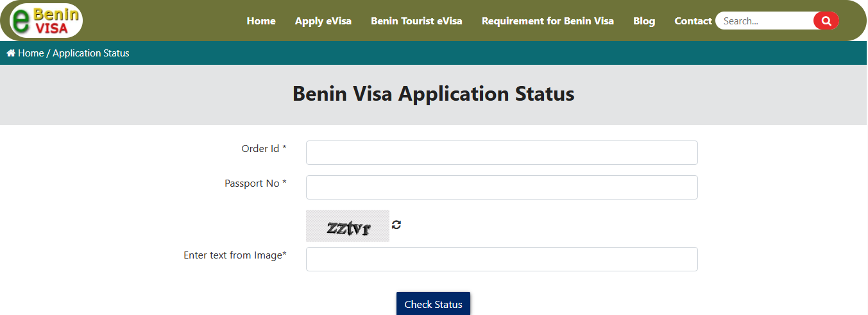
Task: Click the captcha image showing zztvr
Action: 348,226
